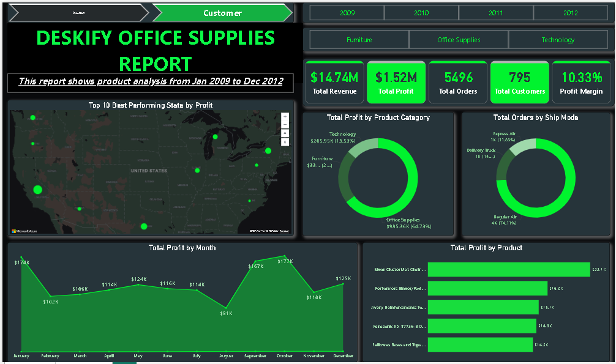Viewport: 616px width, 364px height.
Task: Click the Total Profit KPI card
Action: click(x=396, y=83)
